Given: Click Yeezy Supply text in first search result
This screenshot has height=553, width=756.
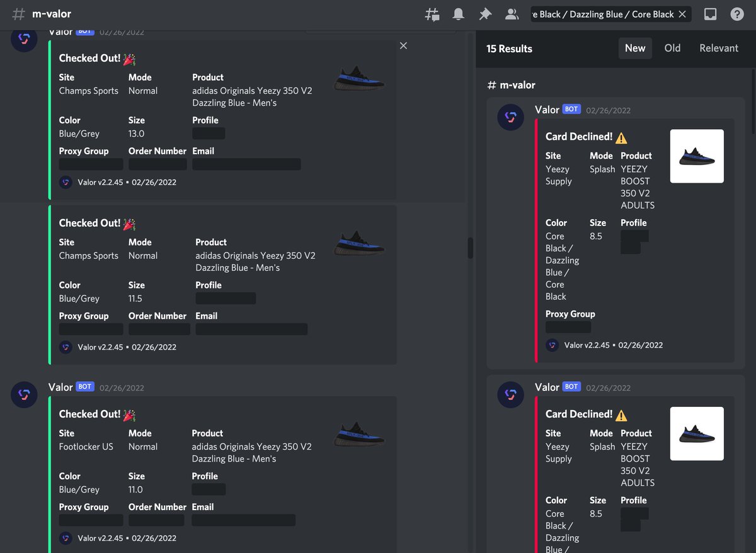Looking at the screenshot, I should 559,175.
